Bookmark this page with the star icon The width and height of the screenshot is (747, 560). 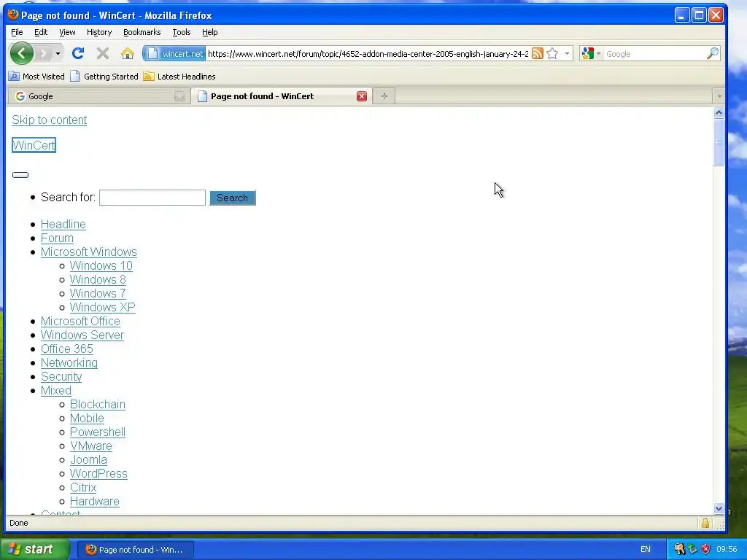point(552,54)
